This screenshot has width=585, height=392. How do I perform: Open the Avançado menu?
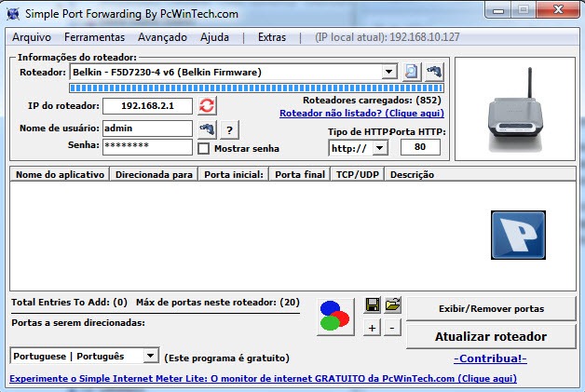coord(162,37)
